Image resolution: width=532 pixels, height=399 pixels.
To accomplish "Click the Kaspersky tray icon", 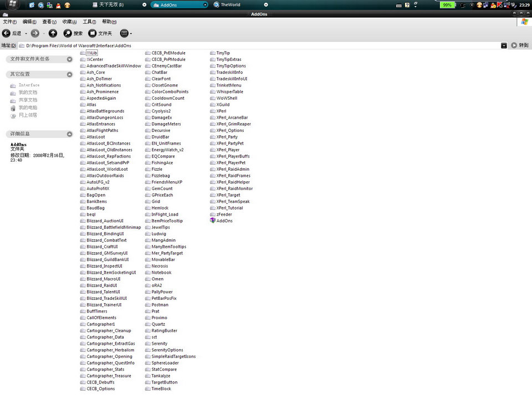I will [499, 5].
